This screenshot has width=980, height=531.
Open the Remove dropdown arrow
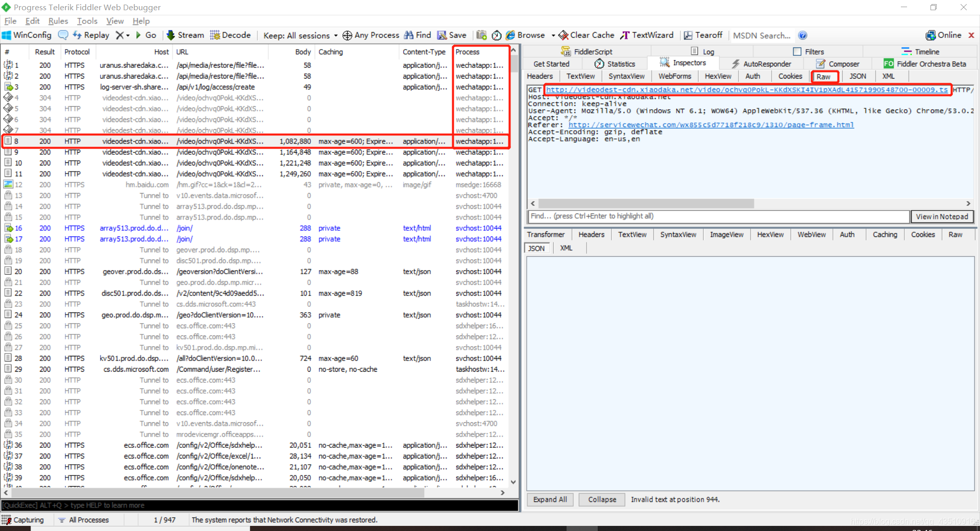pos(128,35)
